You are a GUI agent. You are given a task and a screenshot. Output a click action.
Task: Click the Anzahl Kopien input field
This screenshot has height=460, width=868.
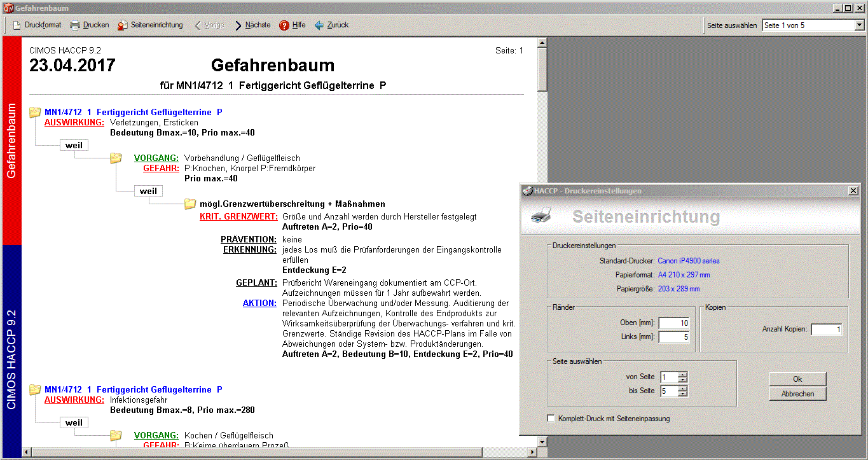pyautogui.click(x=827, y=329)
